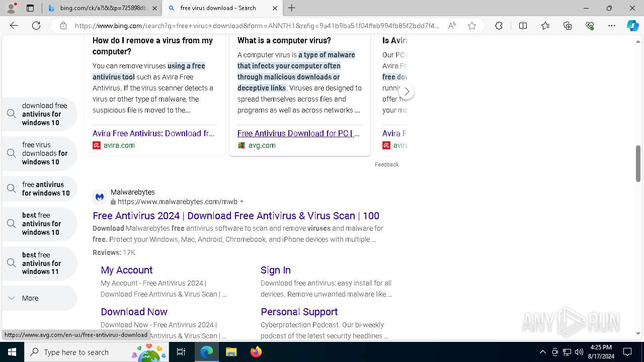This screenshot has height=362, width=644.
Task: Open the Windows Start menu
Action: coord(12,352)
